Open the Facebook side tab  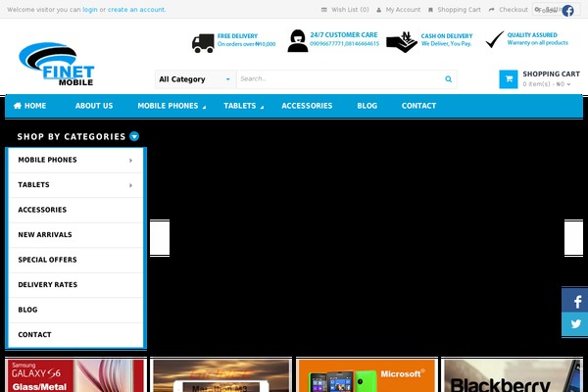pos(575,301)
